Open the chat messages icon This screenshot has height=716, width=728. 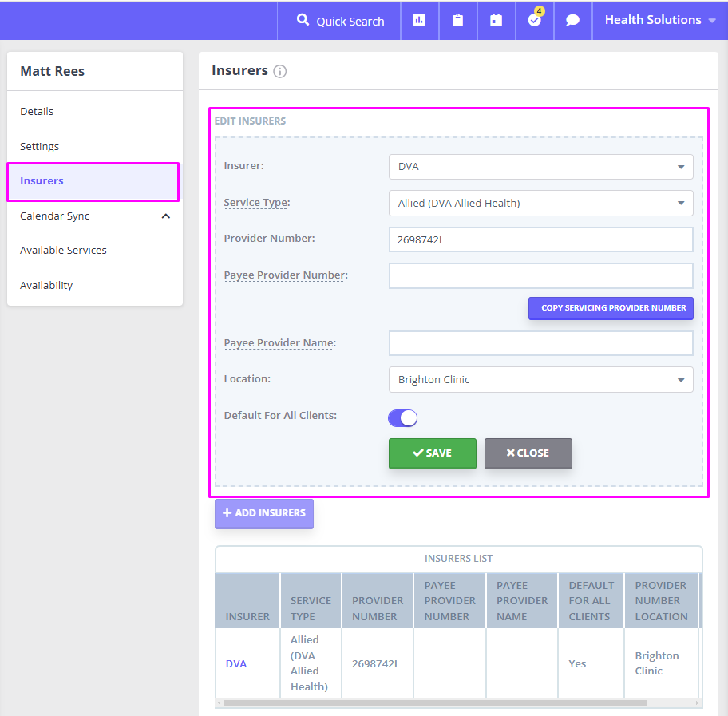[572, 20]
